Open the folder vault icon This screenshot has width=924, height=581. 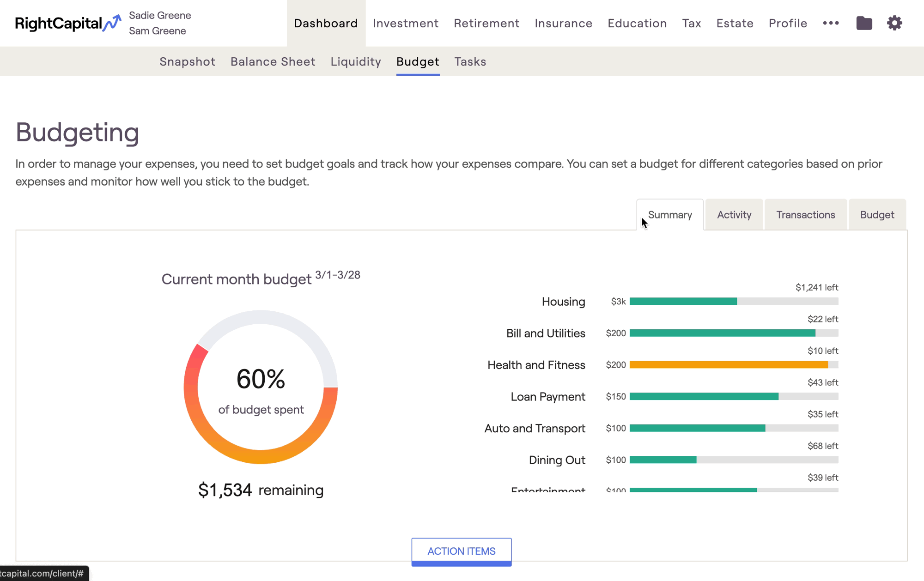pyautogui.click(x=864, y=23)
